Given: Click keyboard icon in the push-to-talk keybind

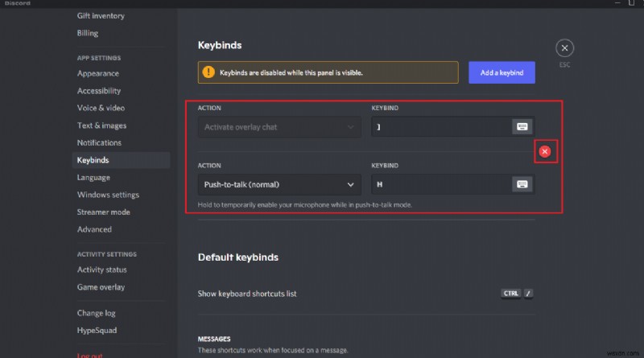Looking at the screenshot, I should (522, 184).
